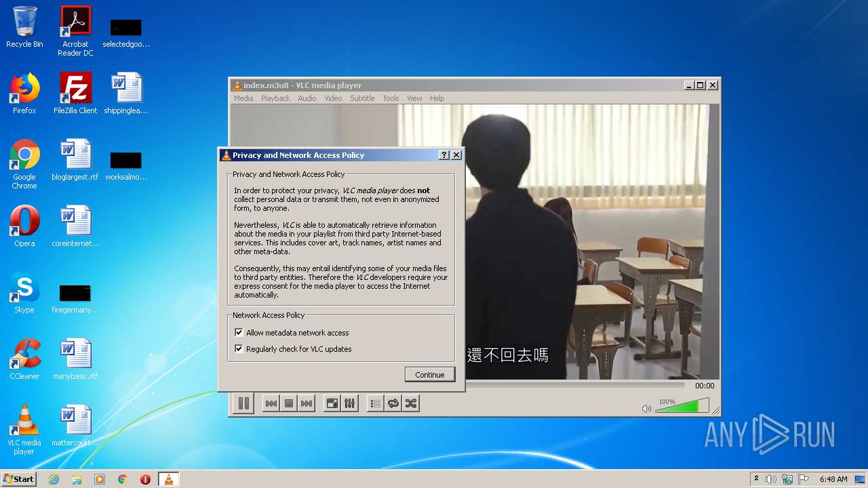Select FileZilla Client desktop icon
The height and width of the screenshot is (488, 868).
click(x=75, y=94)
